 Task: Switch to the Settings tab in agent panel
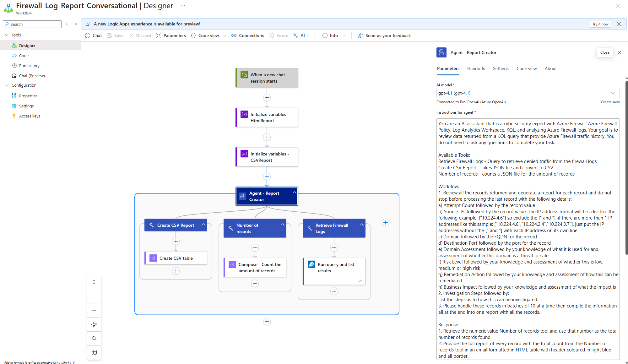(501, 68)
